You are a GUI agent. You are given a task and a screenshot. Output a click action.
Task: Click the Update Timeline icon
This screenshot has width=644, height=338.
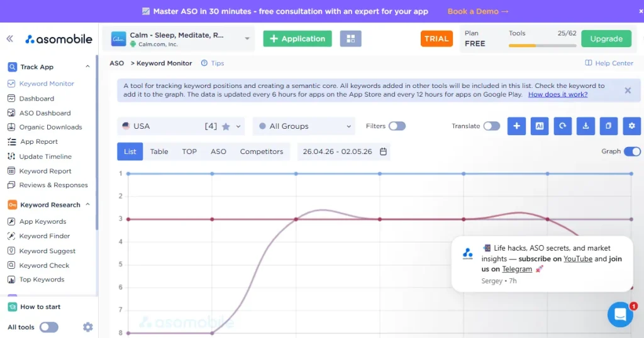(11, 156)
